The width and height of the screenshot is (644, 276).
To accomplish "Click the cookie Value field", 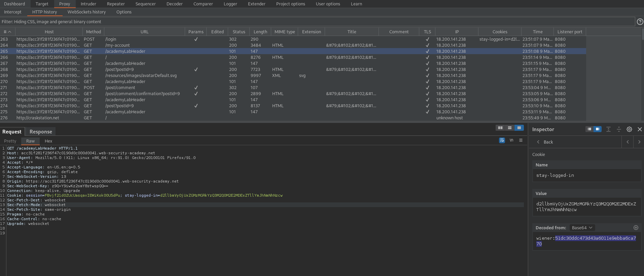I will click(x=587, y=206).
